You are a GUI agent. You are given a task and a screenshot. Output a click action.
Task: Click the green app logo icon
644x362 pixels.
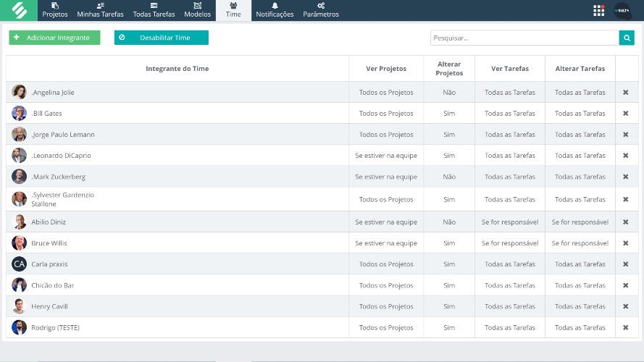click(19, 10)
